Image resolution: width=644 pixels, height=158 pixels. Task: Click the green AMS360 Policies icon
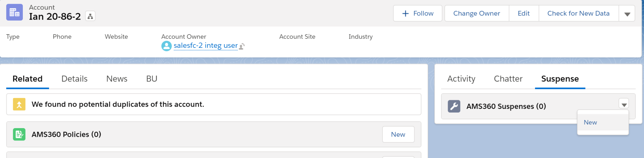(19, 134)
